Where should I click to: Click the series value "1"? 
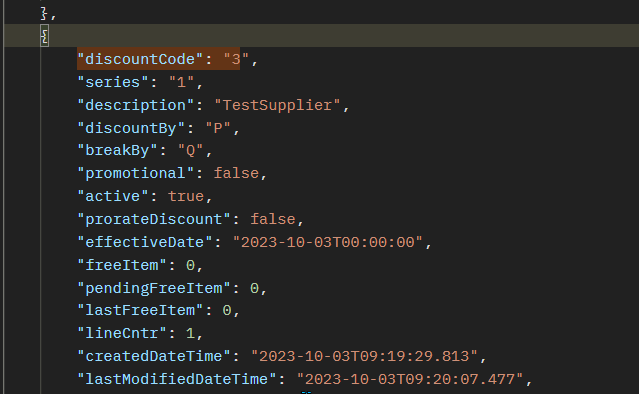181,83
